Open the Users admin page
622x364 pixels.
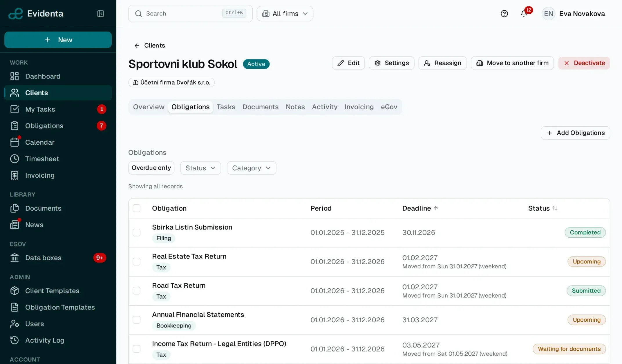pyautogui.click(x=58, y=324)
